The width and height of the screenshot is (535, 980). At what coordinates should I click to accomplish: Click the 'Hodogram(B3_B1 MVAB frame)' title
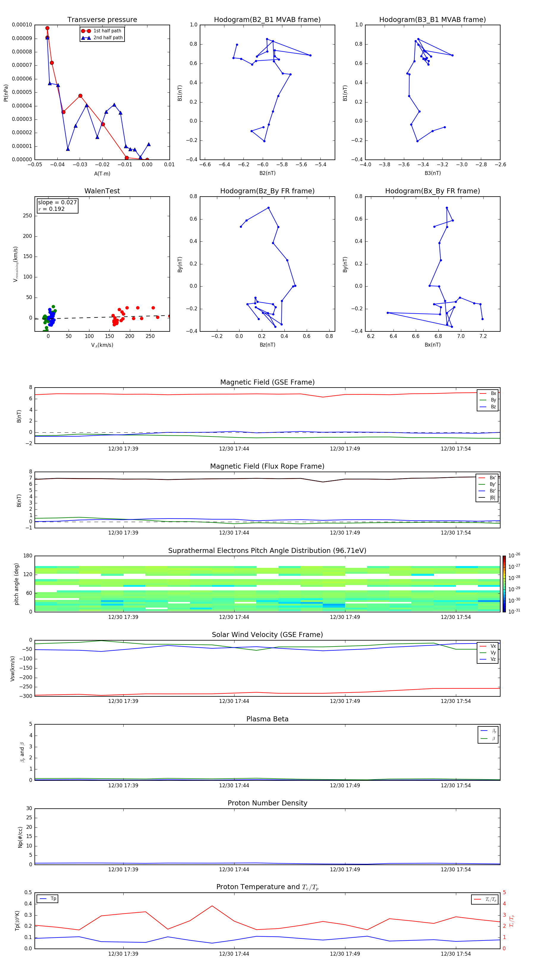(432, 20)
